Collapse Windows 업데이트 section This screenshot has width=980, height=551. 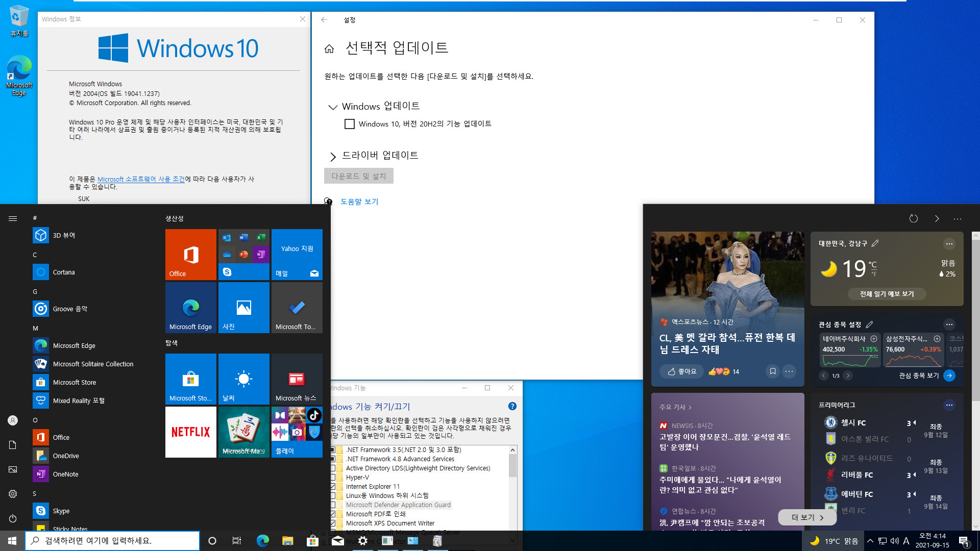tap(332, 107)
